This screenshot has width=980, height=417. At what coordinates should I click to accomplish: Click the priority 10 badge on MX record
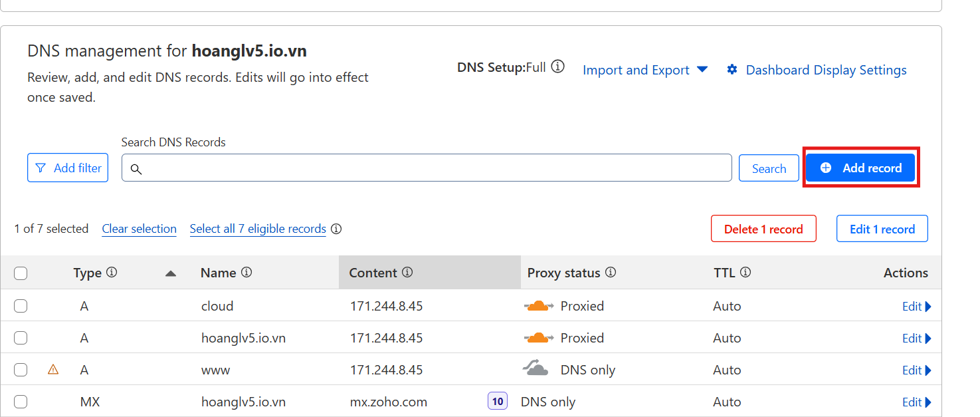(498, 402)
